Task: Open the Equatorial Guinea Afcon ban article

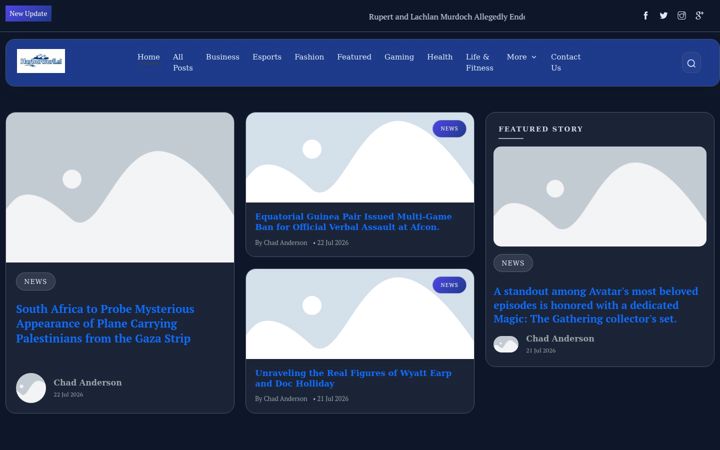Action: click(354, 222)
